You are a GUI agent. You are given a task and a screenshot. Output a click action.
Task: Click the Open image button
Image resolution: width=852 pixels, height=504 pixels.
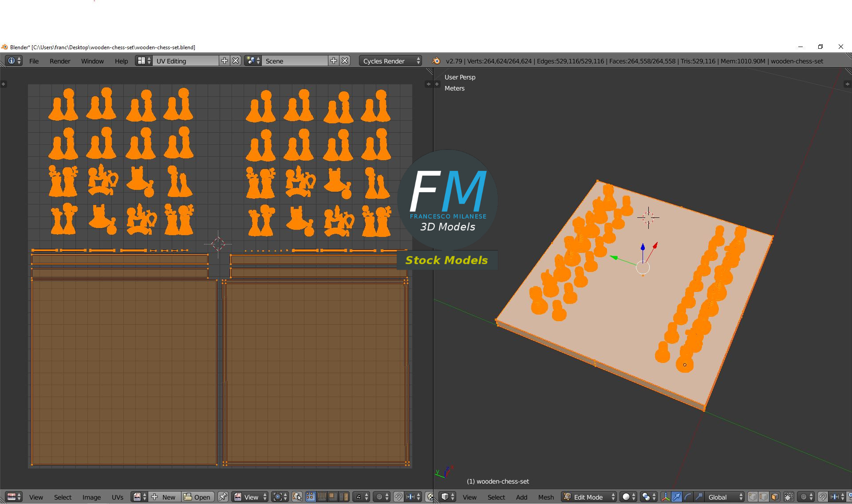pos(197,497)
